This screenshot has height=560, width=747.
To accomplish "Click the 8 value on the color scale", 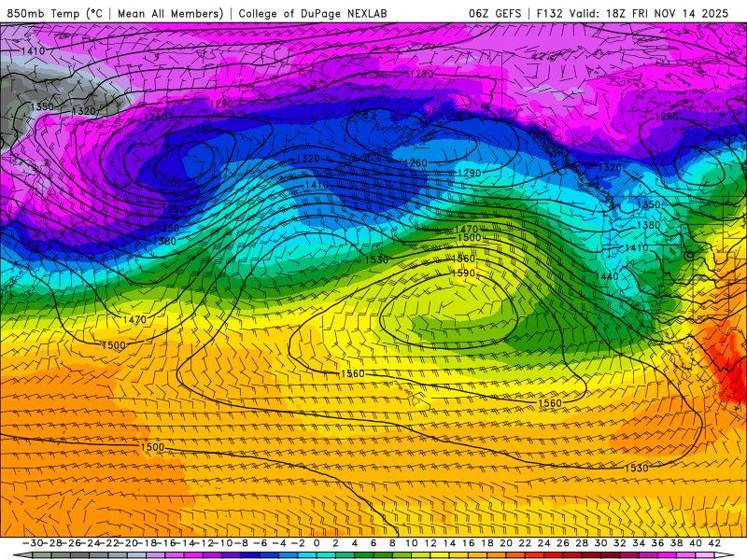I will 392,543.
